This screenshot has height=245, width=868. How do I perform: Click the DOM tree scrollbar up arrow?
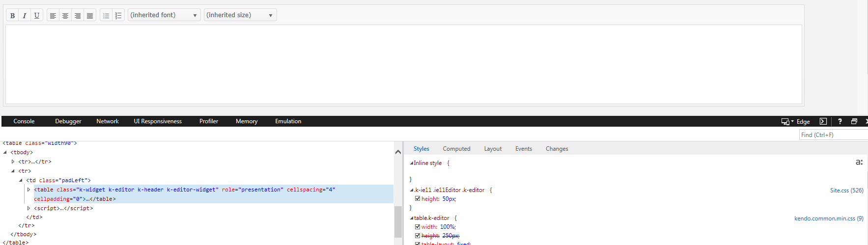[398, 152]
